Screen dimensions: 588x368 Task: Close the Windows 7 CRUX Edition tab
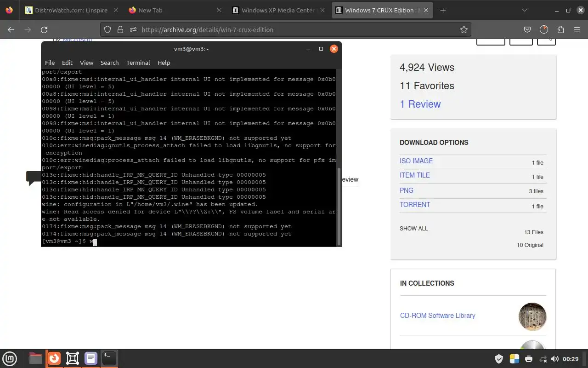(x=426, y=10)
